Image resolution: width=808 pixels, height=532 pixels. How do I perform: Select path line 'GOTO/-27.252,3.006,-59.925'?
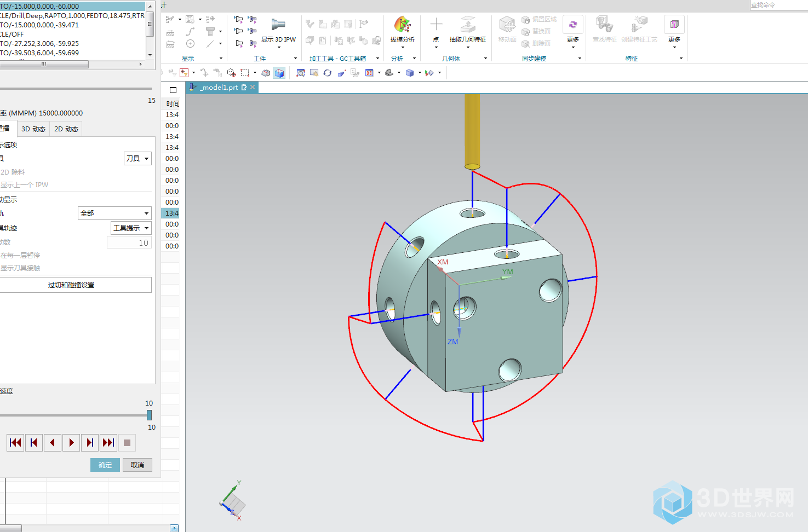[x=73, y=43]
